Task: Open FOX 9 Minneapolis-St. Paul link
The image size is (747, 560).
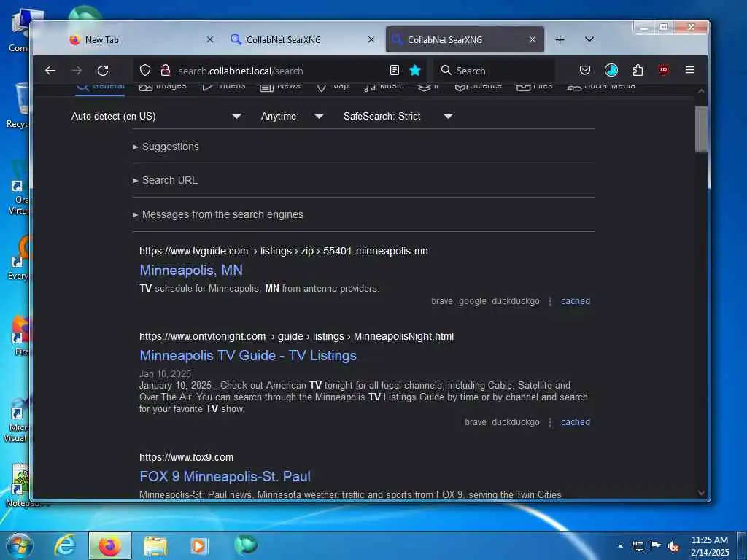Action: [225, 477]
